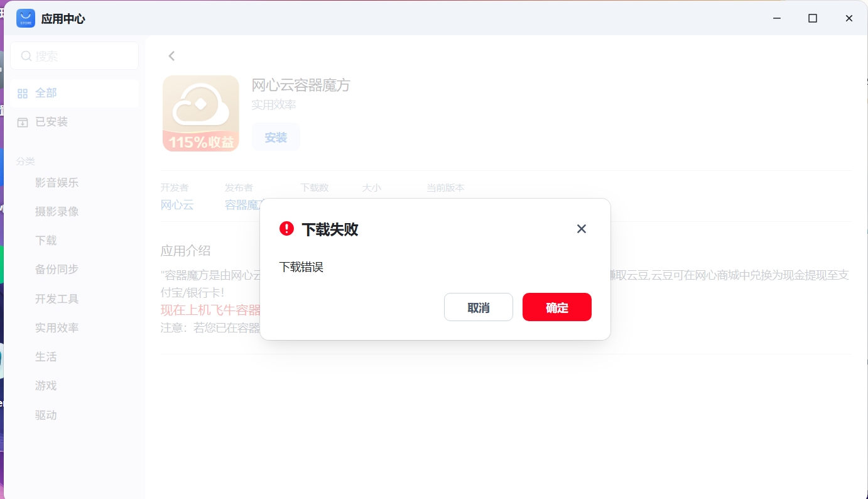868x499 pixels.
Task: Click the app title 网心云容器魔方
Action: 301,85
